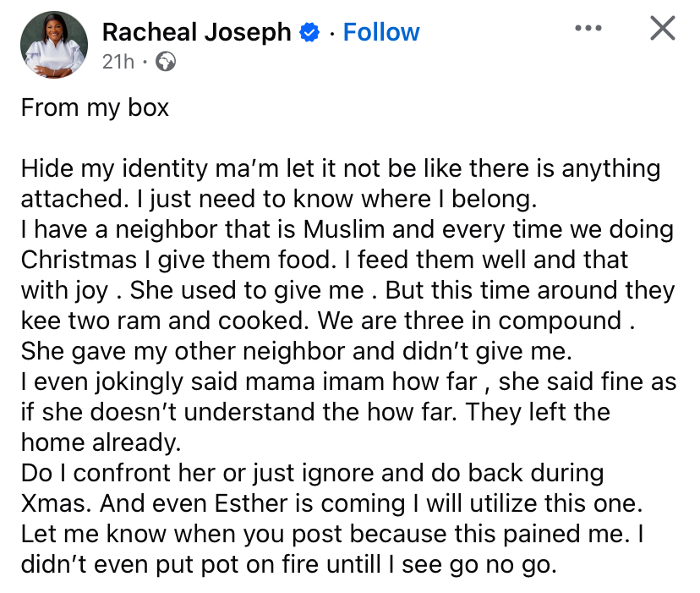The height and width of the screenshot is (593, 700).
Task: Close the post with the X
Action: pos(663,28)
